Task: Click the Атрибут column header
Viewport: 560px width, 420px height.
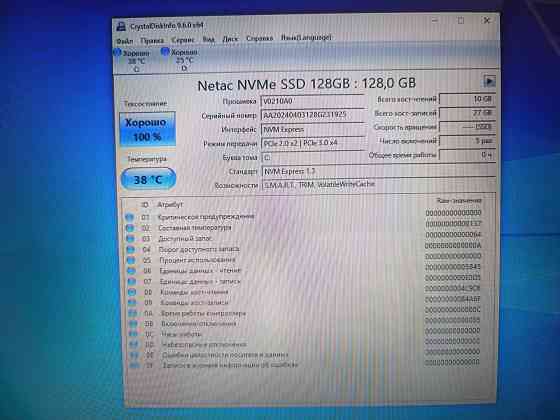Action: (170, 205)
